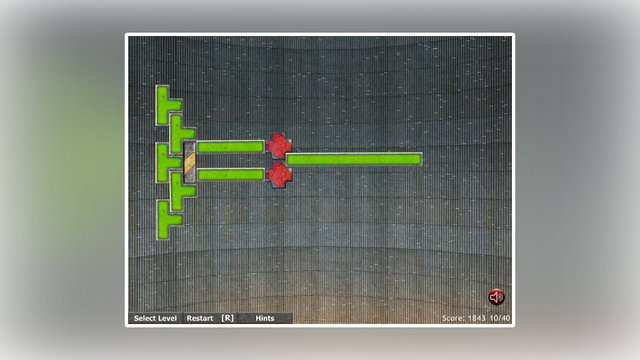Screen dimensions: 640x360
Task: Remove the lower red cross block
Action: [279, 175]
